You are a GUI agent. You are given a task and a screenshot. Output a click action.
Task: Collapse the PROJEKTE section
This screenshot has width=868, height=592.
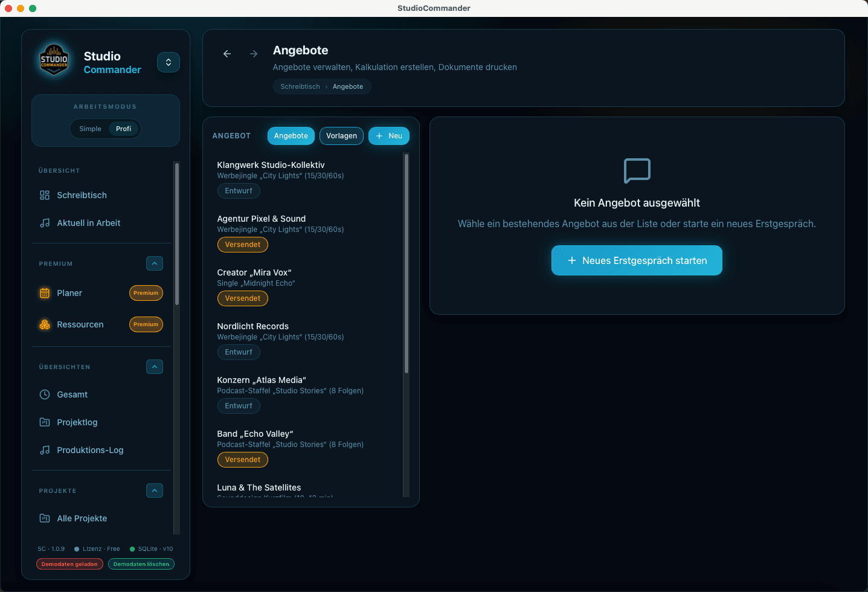pos(155,491)
